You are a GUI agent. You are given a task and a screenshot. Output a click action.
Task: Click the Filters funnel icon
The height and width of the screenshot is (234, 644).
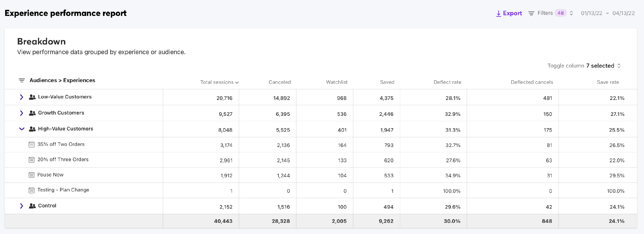pyautogui.click(x=531, y=13)
